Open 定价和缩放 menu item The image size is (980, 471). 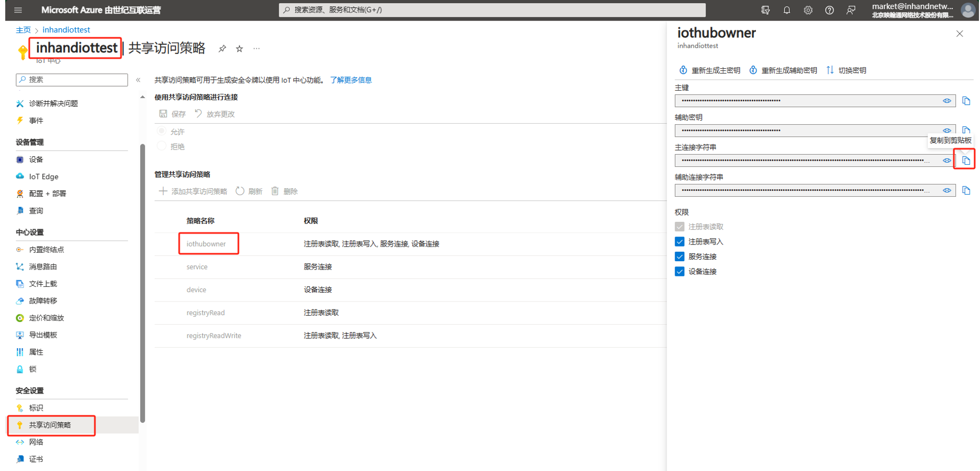[x=40, y=318]
